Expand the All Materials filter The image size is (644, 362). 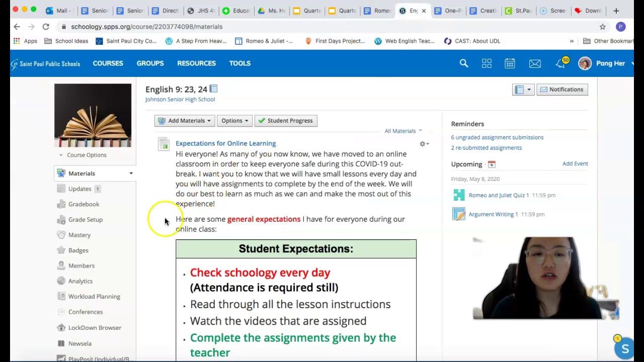[403, 131]
